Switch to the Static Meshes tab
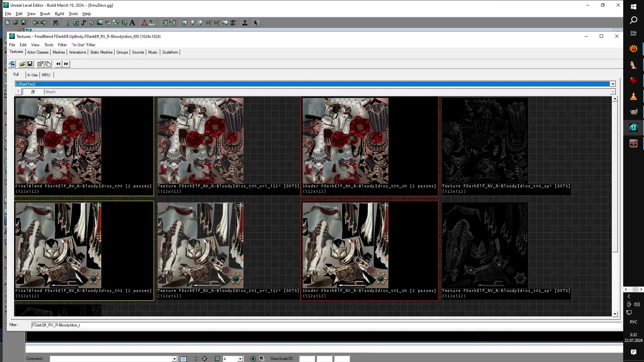Image resolution: width=644 pixels, height=362 pixels. pos(101,52)
